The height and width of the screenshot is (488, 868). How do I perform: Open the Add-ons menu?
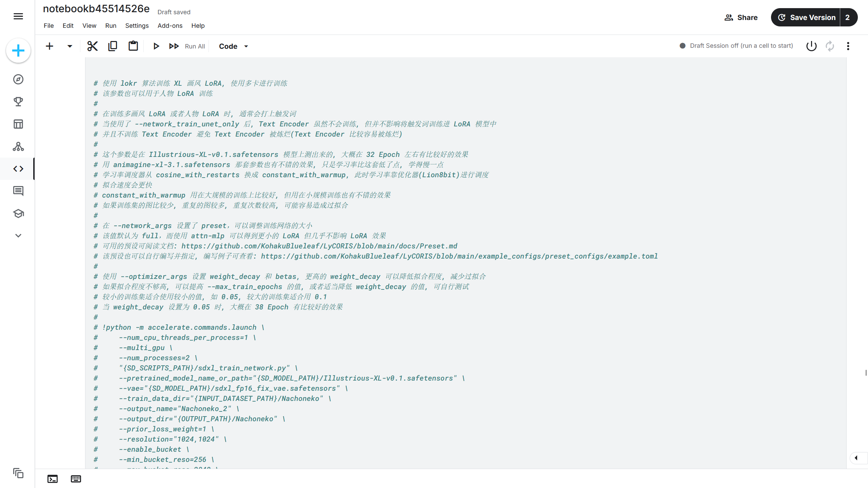(x=170, y=26)
